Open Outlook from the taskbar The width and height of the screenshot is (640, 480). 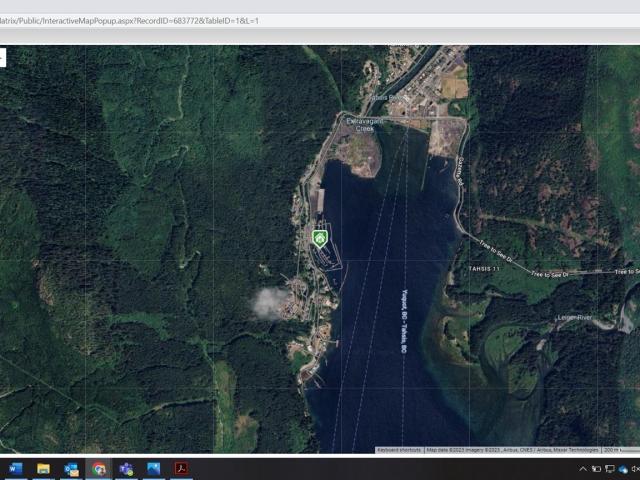coord(71,468)
